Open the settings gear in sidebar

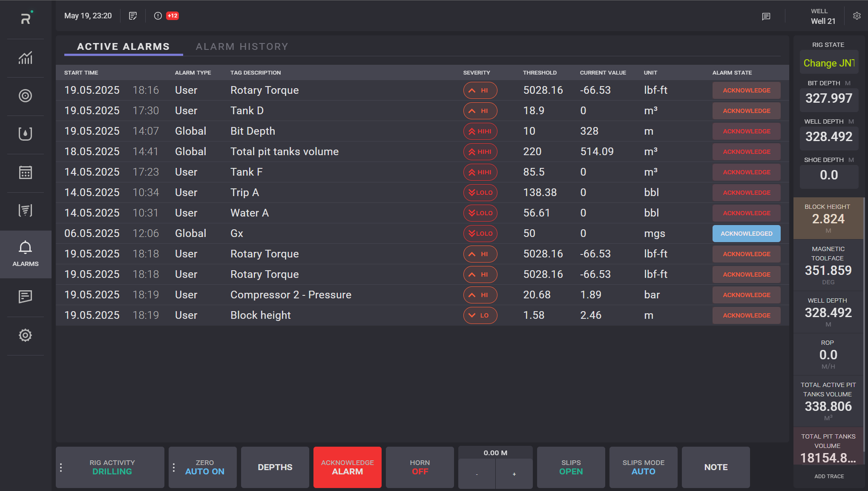point(25,335)
